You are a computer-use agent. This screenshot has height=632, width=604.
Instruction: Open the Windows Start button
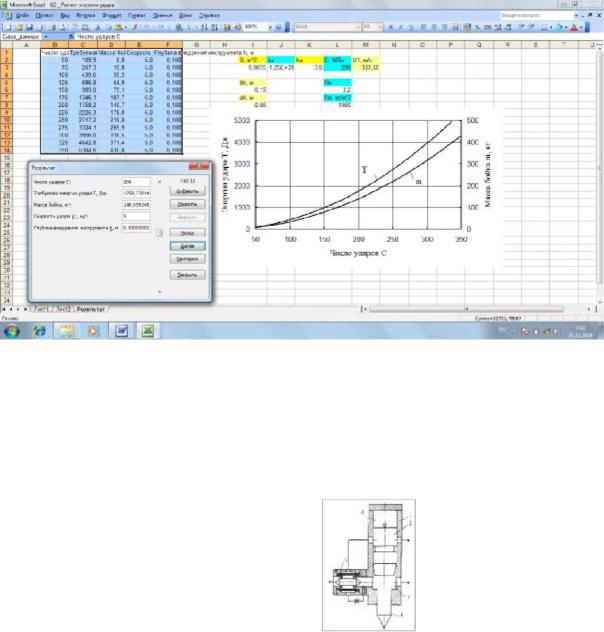[12, 331]
